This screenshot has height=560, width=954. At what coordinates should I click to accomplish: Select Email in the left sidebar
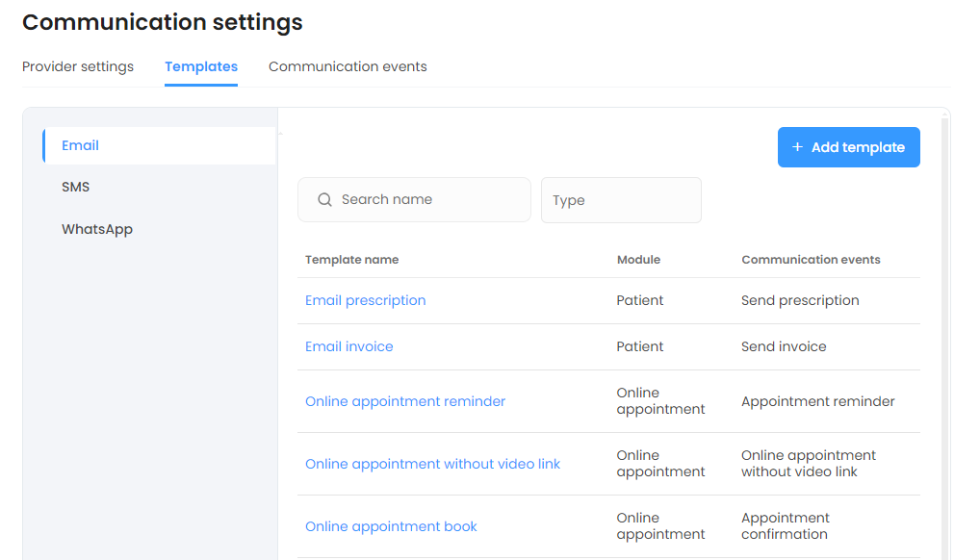(81, 145)
